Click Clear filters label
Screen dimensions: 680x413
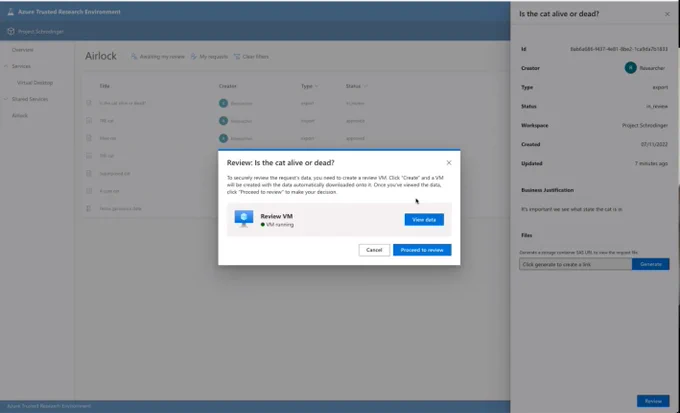255,57
